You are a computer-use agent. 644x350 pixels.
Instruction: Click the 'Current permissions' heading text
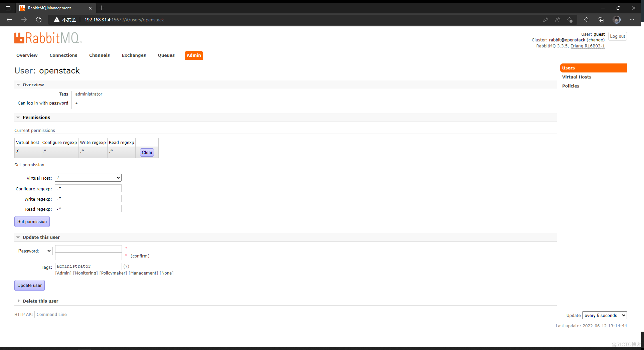tap(35, 130)
